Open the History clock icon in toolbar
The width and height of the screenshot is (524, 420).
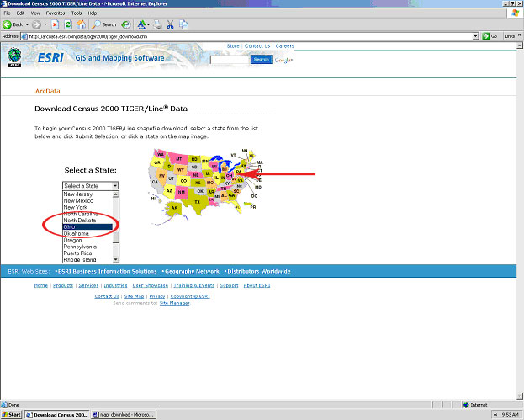click(x=126, y=24)
